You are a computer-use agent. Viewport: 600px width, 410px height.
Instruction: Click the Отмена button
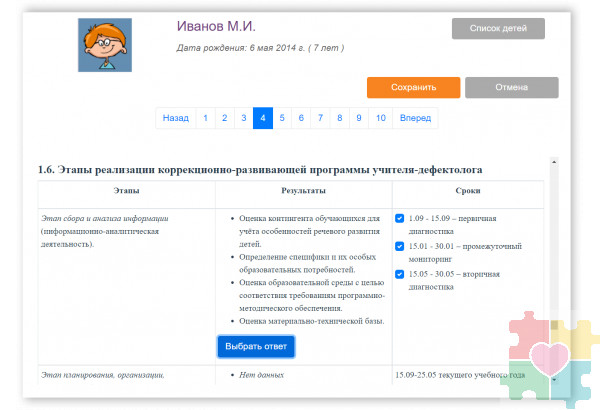click(x=510, y=88)
